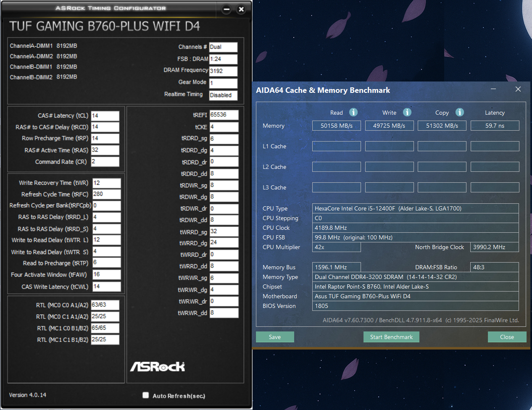
Task: Click the Write Recovery Time (tWR) field
Action: [107, 183]
